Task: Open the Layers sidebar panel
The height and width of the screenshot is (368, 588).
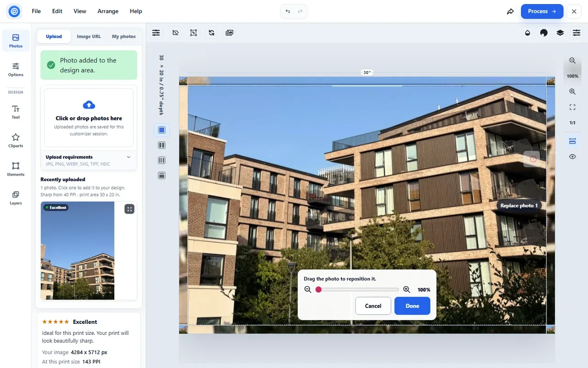Action: pyautogui.click(x=16, y=198)
